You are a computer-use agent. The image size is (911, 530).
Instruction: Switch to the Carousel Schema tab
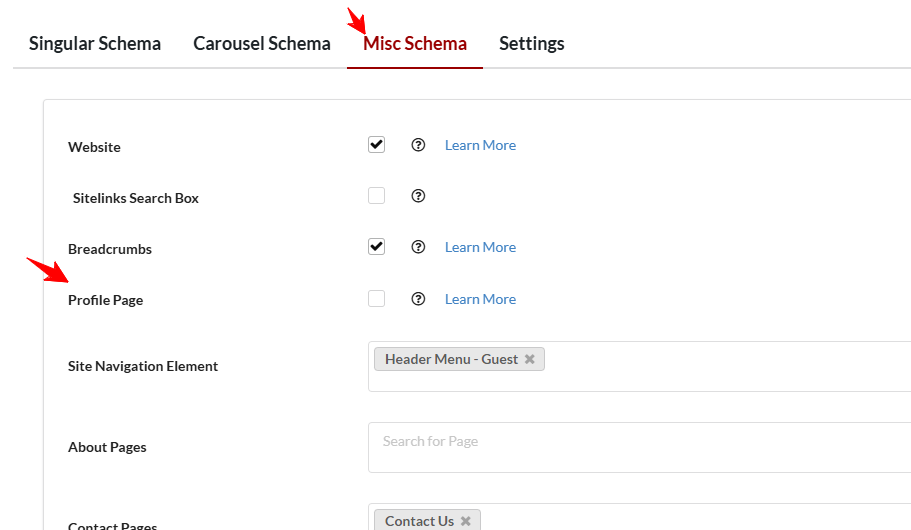coord(262,44)
